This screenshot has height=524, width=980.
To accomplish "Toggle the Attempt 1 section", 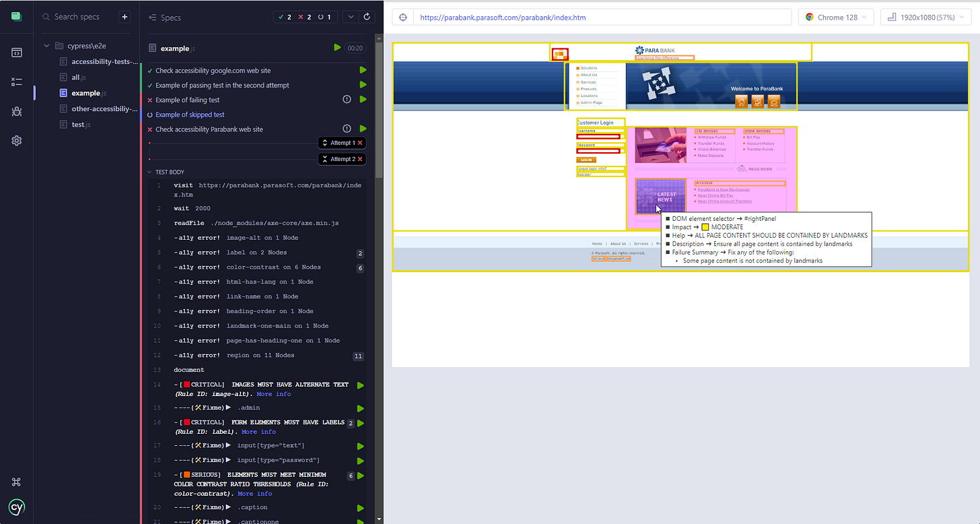I will pos(343,143).
